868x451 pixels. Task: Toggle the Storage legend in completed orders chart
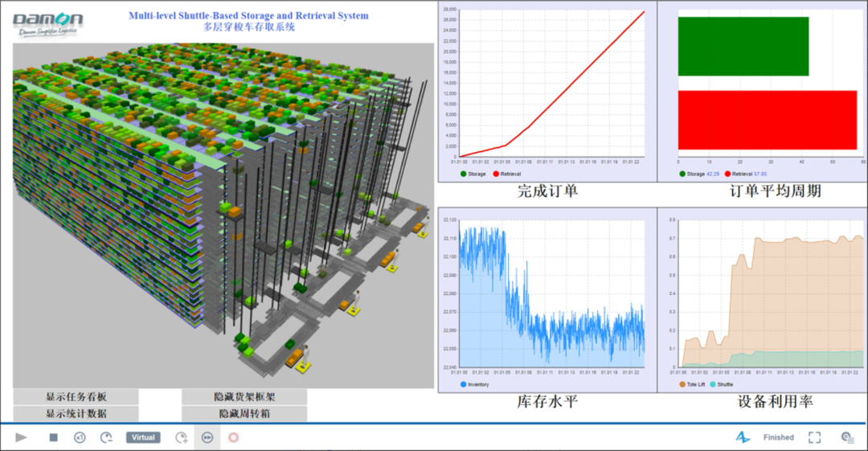click(474, 174)
